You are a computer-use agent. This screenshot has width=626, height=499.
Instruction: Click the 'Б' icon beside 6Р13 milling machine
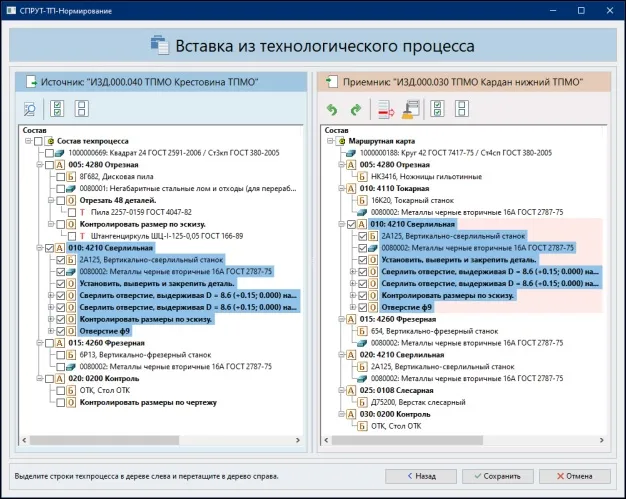[x=71, y=355]
